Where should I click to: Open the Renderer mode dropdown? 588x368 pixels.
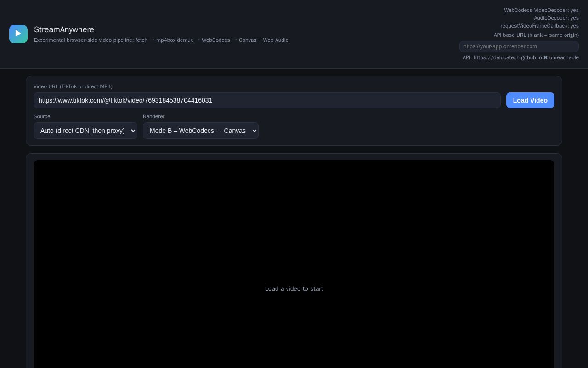201,131
